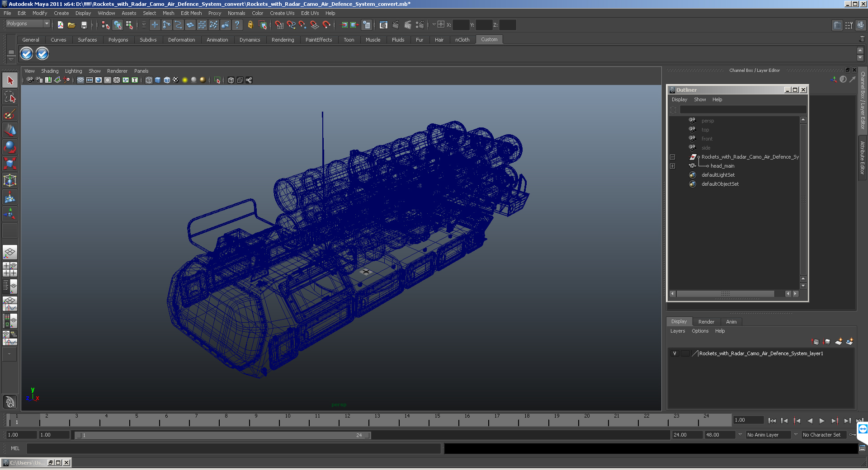The width and height of the screenshot is (868, 470).
Task: Select defaultLightSet in Outliner
Action: (718, 175)
